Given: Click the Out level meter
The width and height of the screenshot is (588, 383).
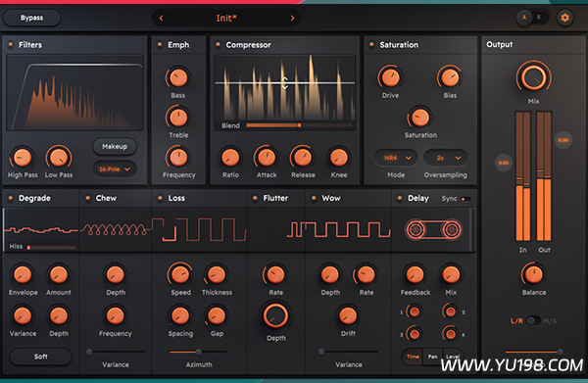Looking at the screenshot, I should (x=544, y=175).
